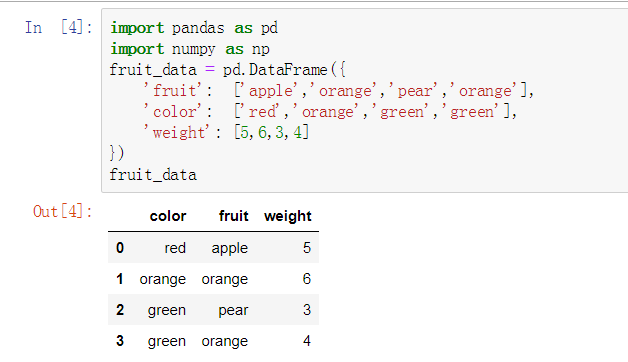This screenshot has height=362, width=628.
Task: Place cursor in 'import pandas as pd' line
Action: (194, 28)
